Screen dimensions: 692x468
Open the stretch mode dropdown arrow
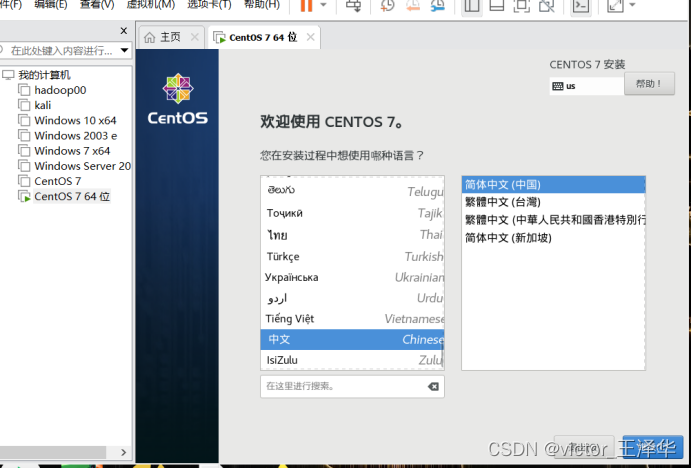[x=632, y=5]
